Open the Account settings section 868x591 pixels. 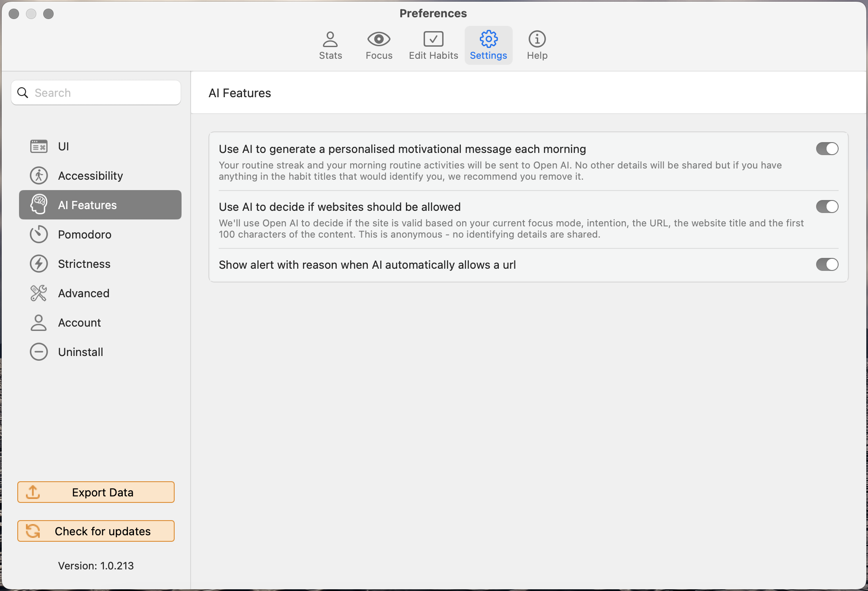click(x=100, y=323)
